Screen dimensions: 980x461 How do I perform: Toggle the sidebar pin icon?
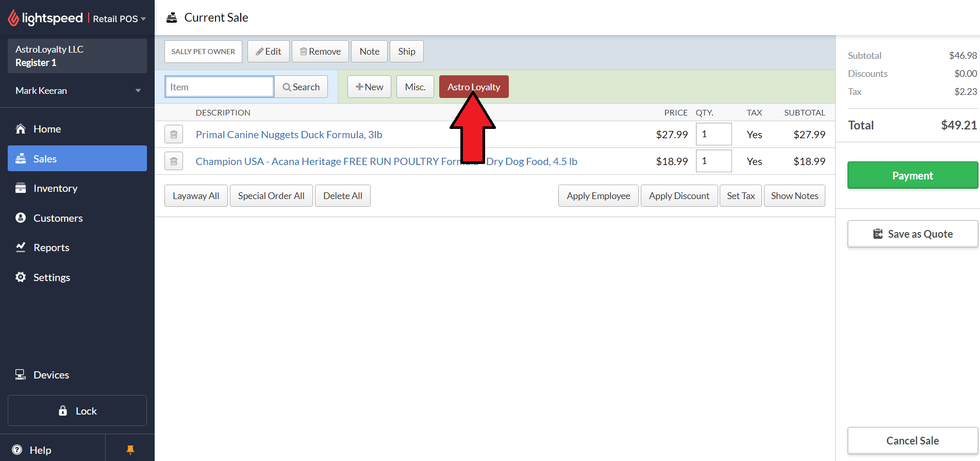(130, 450)
